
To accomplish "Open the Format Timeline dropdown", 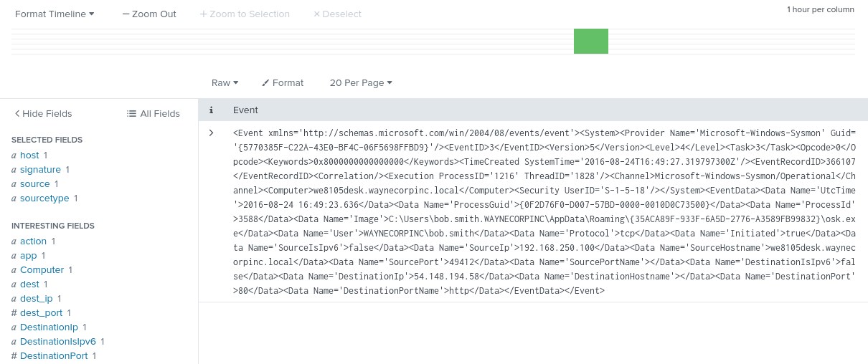I will click(x=55, y=14).
